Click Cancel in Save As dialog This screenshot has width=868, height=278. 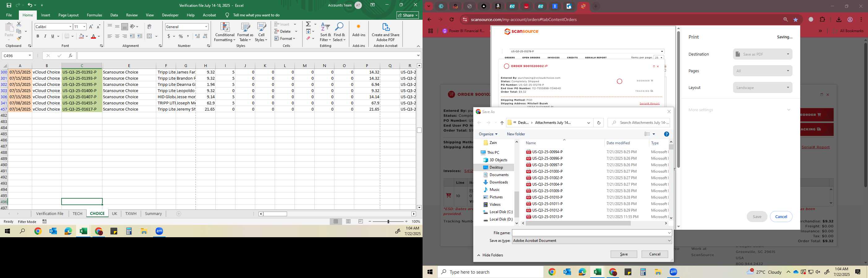click(655, 255)
